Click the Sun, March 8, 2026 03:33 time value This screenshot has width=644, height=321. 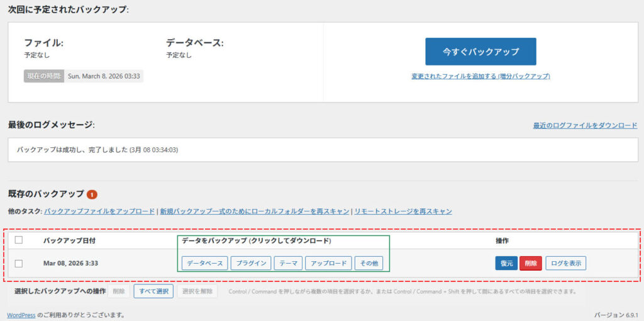104,76
